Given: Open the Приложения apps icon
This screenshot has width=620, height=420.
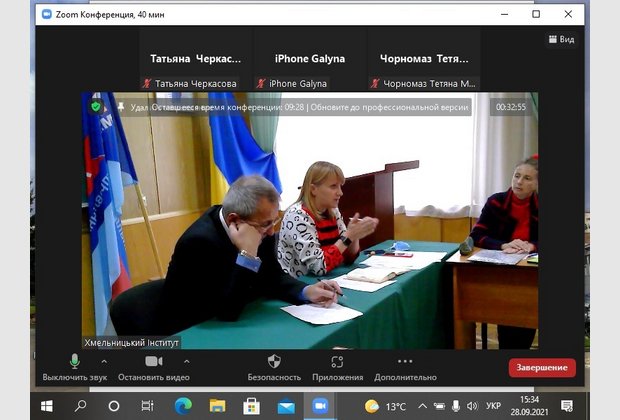Looking at the screenshot, I should click(x=338, y=362).
